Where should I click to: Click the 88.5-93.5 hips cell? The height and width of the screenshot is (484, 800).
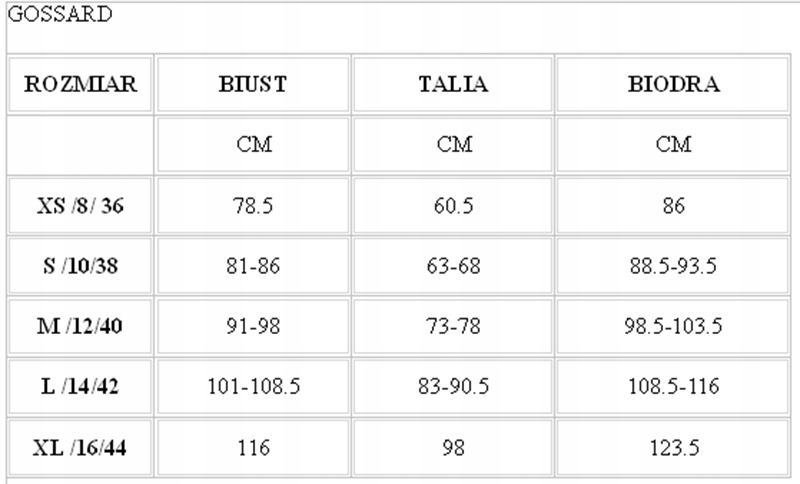click(x=673, y=266)
